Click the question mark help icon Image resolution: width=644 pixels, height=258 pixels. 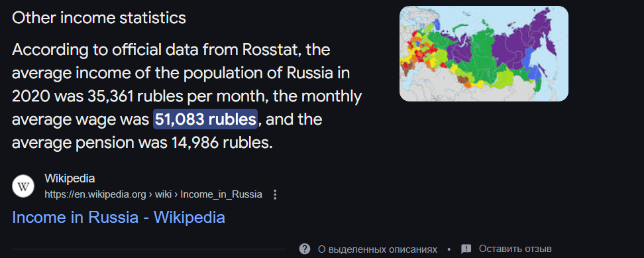[304, 249]
